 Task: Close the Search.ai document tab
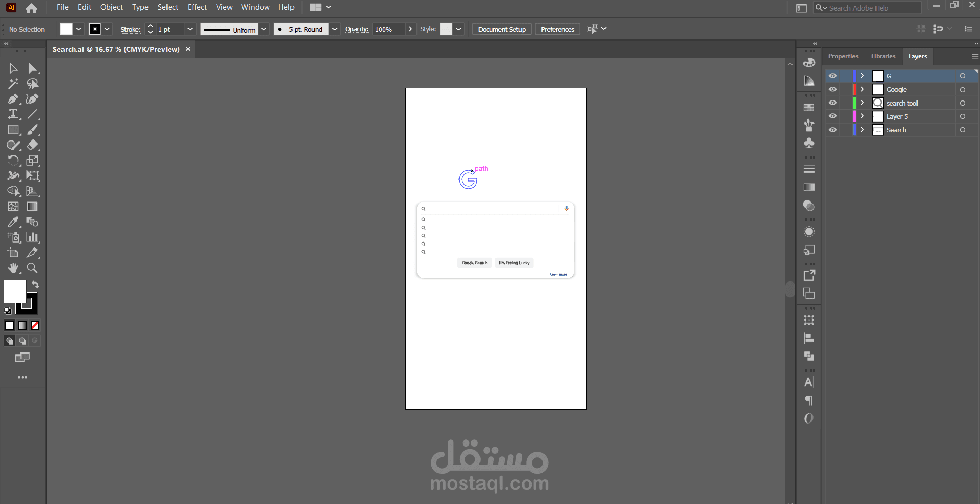pyautogui.click(x=188, y=49)
